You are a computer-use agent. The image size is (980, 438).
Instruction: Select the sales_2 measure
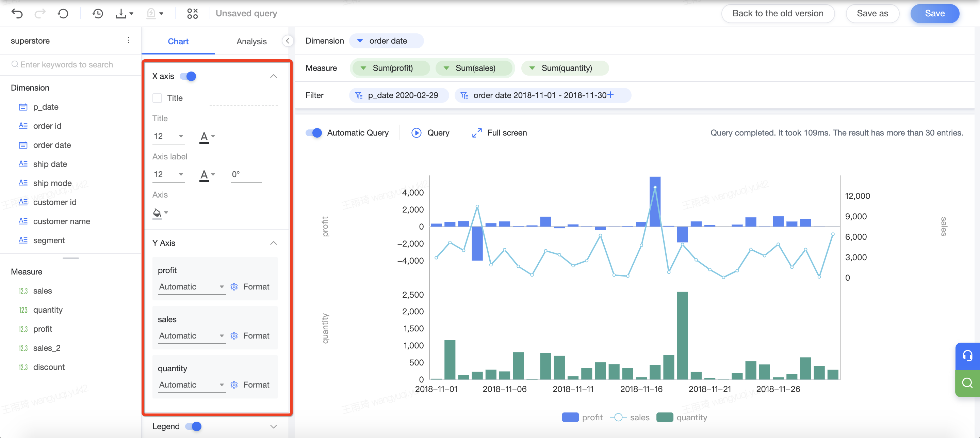[47, 348]
